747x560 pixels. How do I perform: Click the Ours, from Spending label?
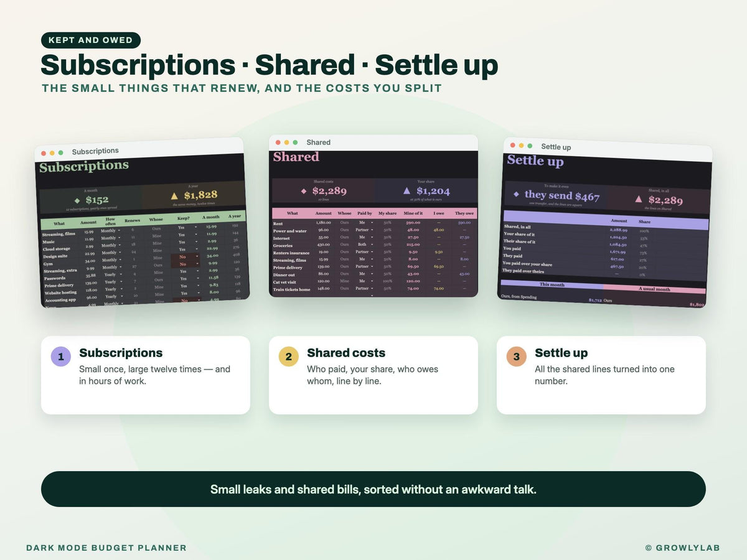(519, 297)
